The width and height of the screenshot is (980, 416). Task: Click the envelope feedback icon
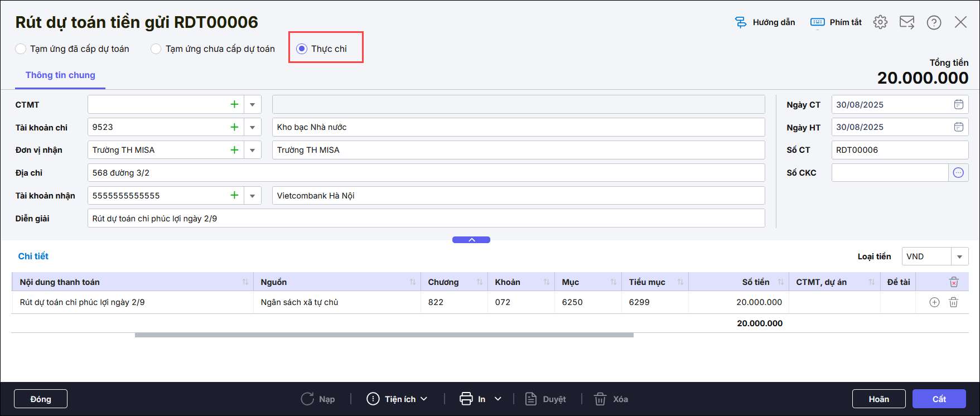pyautogui.click(x=907, y=22)
